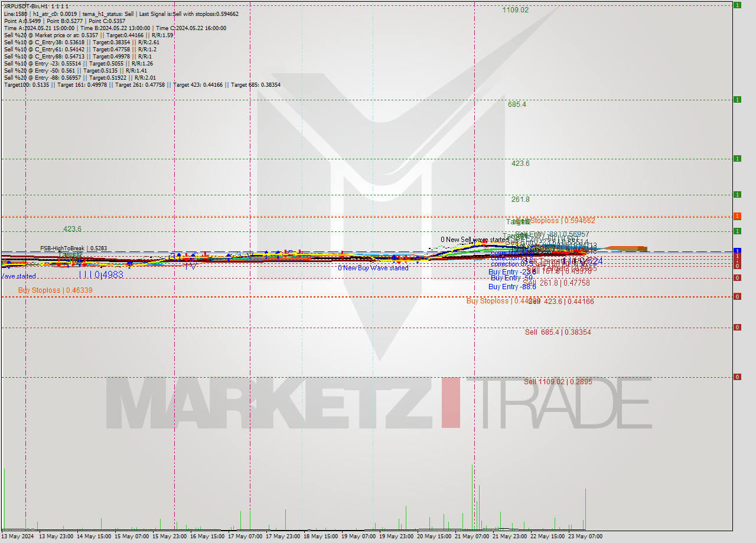Click the 'Sell %20 @ Entry -88' info line
756x543 pixels.
point(80,78)
